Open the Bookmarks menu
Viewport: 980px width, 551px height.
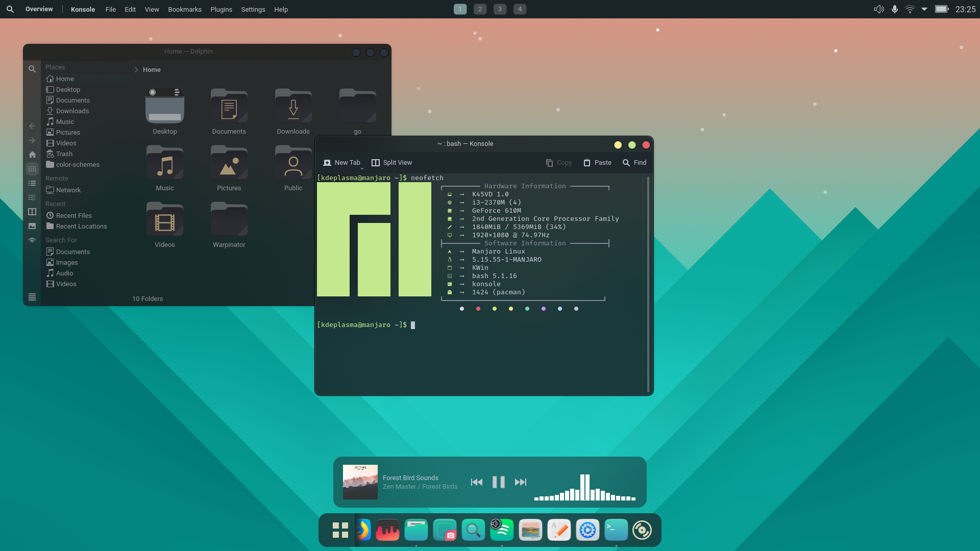click(x=185, y=9)
